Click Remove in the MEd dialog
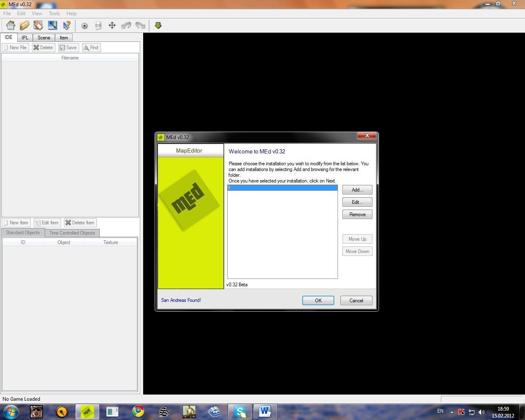Screen dimensions: 525x420 [x=357, y=215]
